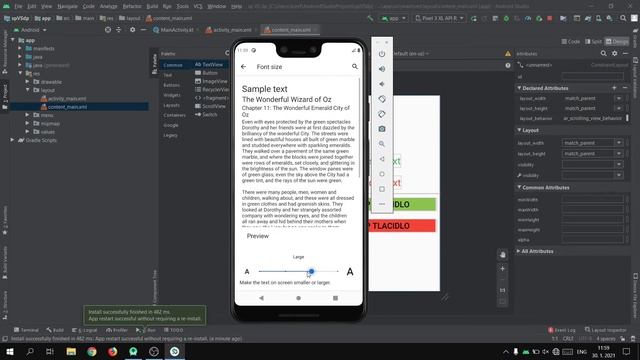This screenshot has width=640, height=360.
Task: Expand the Gradle Scripts node
Action: click(13, 140)
